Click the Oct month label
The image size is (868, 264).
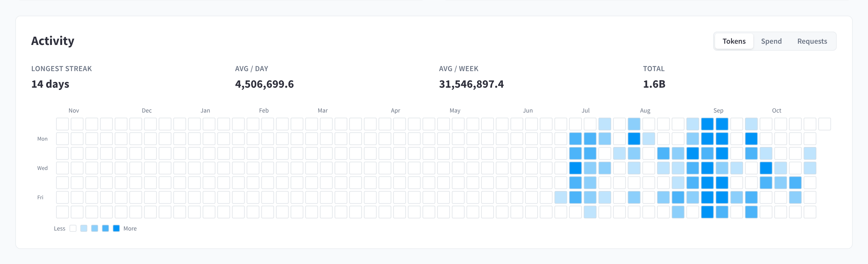pyautogui.click(x=777, y=111)
